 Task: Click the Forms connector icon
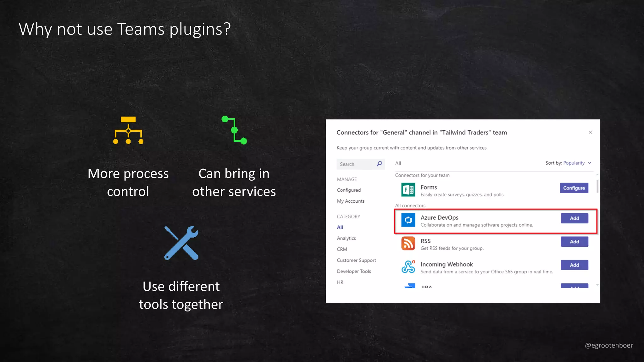408,190
